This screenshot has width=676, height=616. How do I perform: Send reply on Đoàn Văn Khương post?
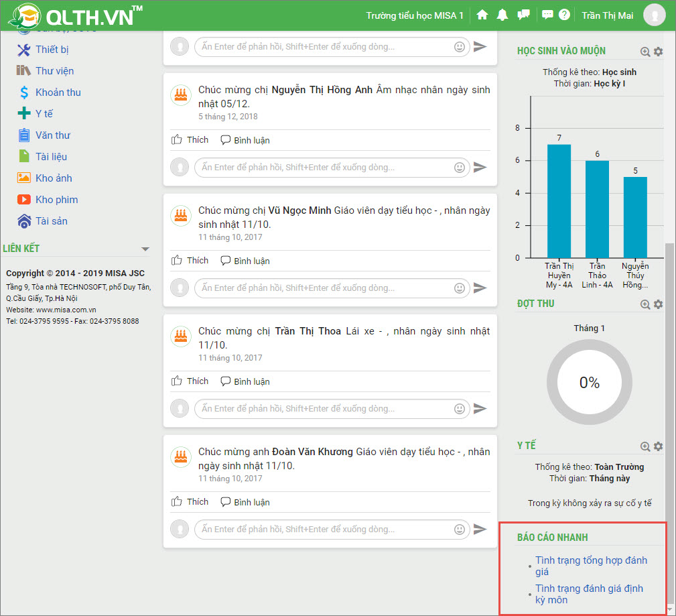tap(480, 529)
